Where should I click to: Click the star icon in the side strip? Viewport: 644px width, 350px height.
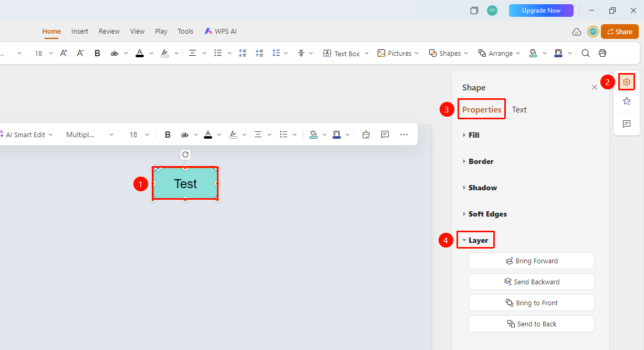[x=627, y=101]
